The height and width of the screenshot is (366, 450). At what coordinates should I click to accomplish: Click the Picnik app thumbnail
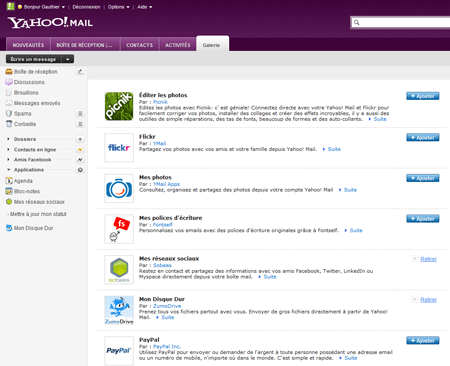click(x=119, y=106)
